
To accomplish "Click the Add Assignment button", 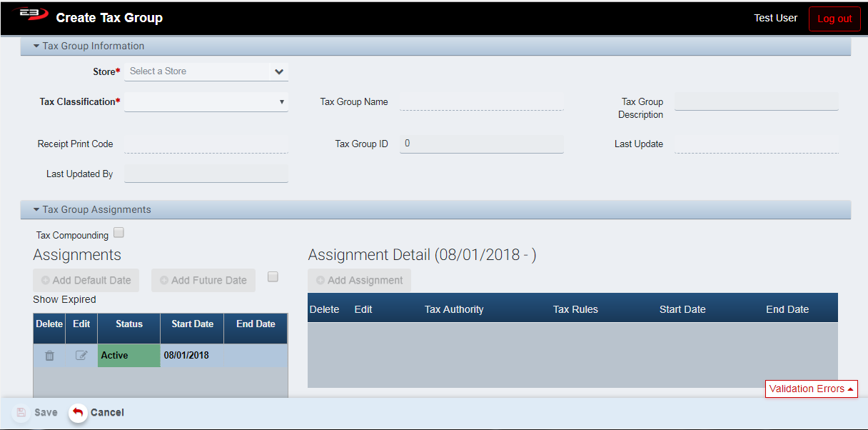I will (x=359, y=280).
